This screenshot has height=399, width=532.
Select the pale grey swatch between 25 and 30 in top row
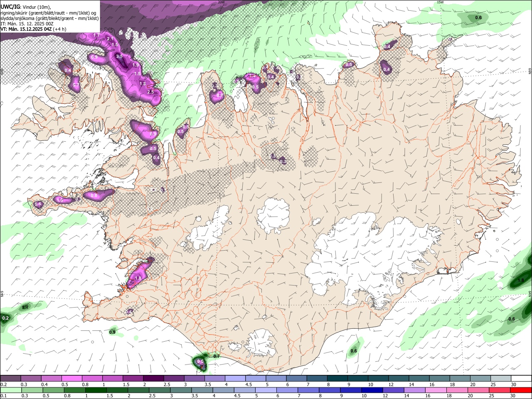pyautogui.click(x=501, y=379)
